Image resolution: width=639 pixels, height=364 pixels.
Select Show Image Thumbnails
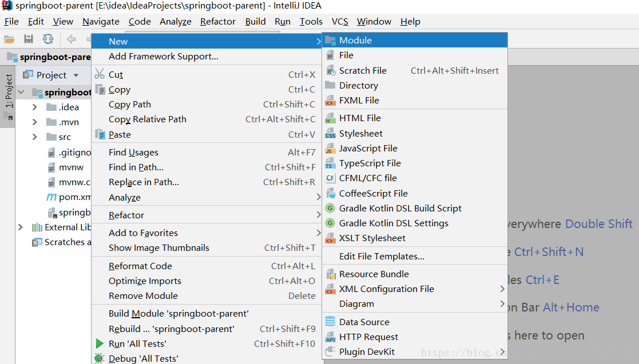pyautogui.click(x=207, y=248)
